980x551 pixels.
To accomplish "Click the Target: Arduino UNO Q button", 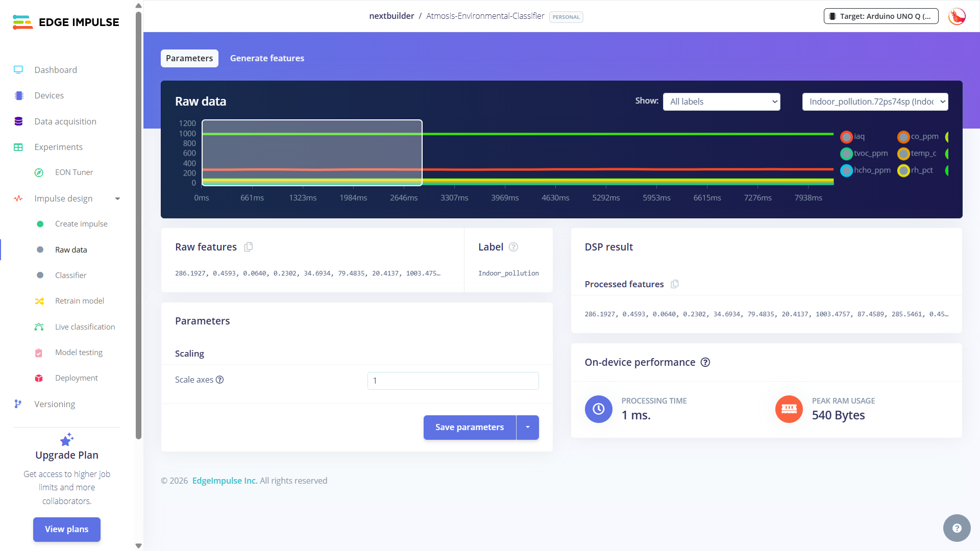I will point(881,16).
